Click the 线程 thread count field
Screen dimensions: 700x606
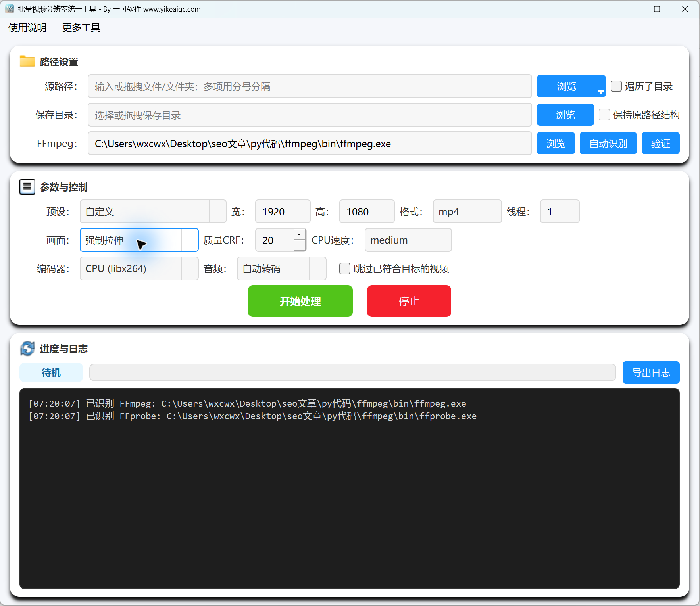pos(560,211)
